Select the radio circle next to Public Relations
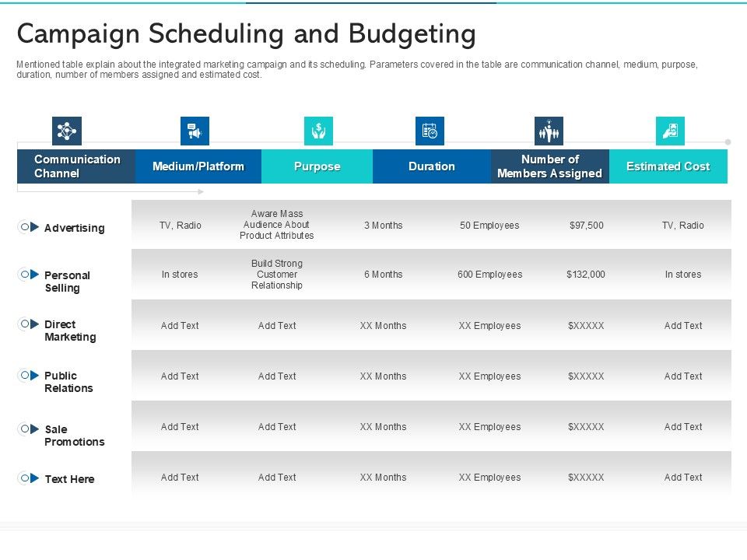Screen dimensions: 747x560 24,375
